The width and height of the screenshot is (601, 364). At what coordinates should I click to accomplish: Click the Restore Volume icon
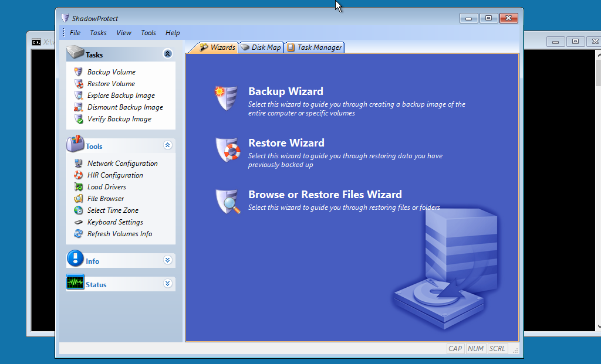tap(78, 84)
